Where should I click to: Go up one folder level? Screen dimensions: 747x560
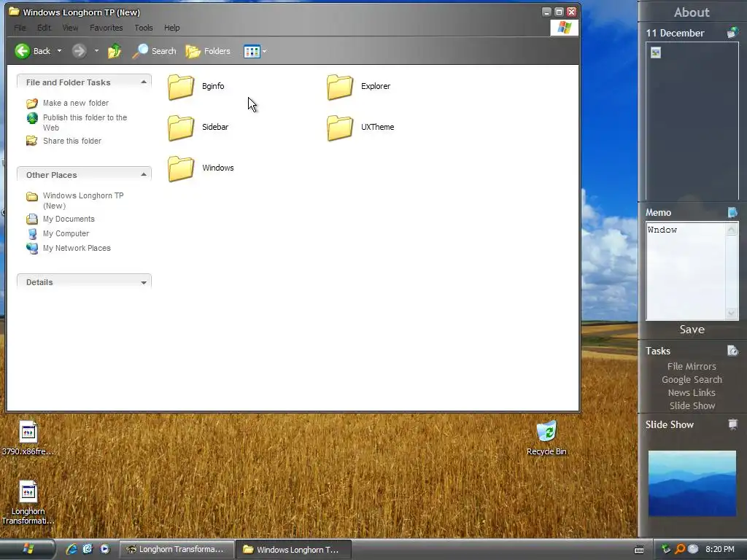click(115, 51)
